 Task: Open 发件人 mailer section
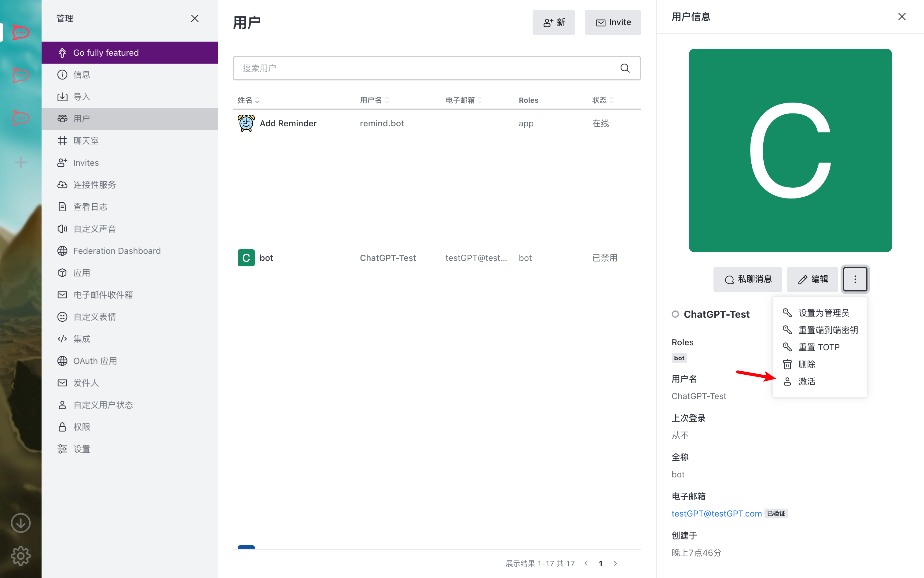(130, 383)
